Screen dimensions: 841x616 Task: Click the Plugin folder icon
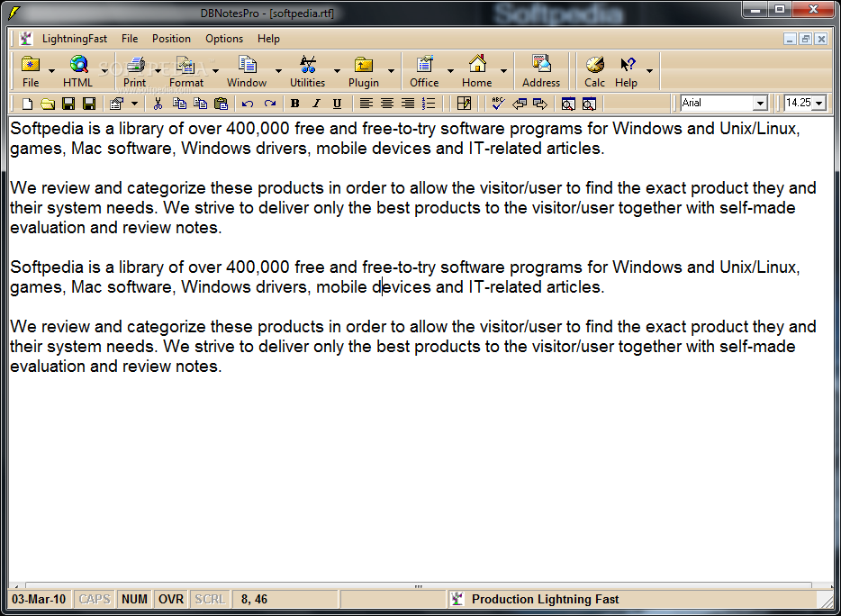point(364,65)
